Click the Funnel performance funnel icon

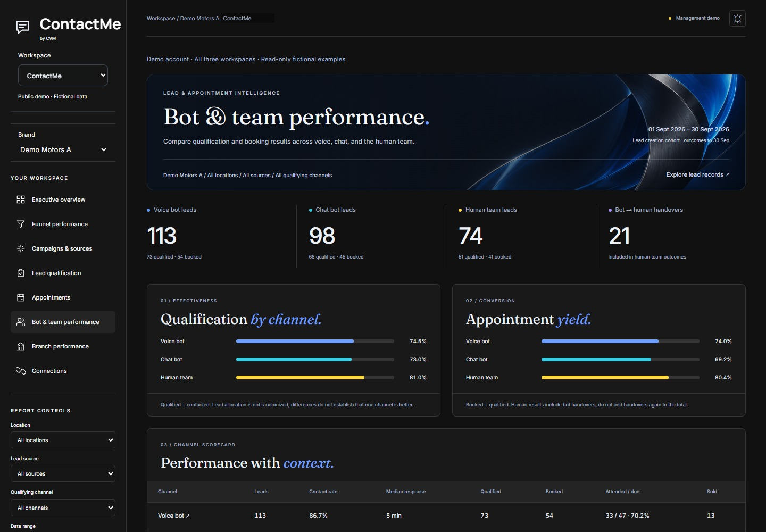(x=21, y=224)
